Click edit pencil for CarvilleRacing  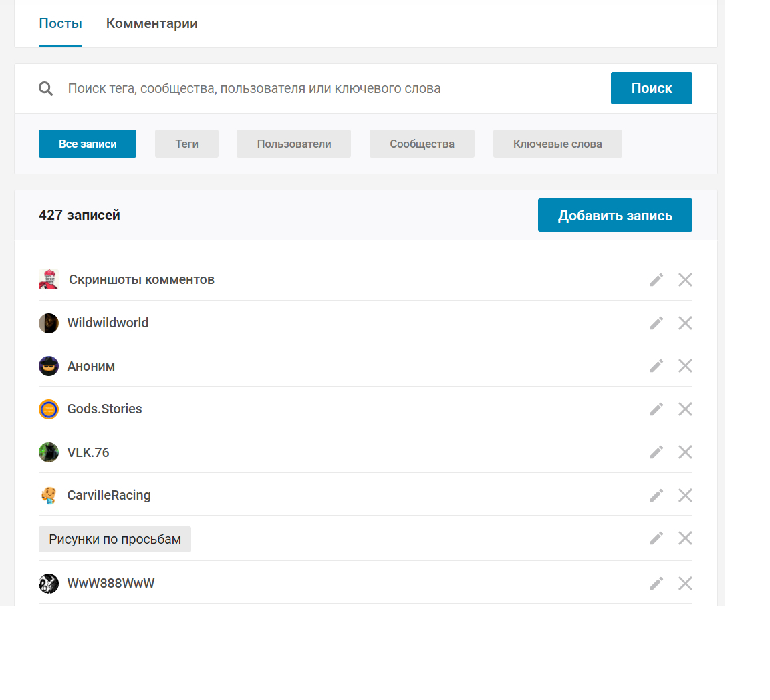click(x=656, y=495)
